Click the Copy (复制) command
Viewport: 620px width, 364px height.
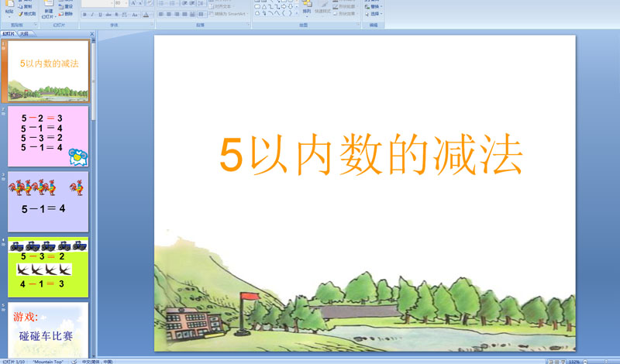coord(26,7)
